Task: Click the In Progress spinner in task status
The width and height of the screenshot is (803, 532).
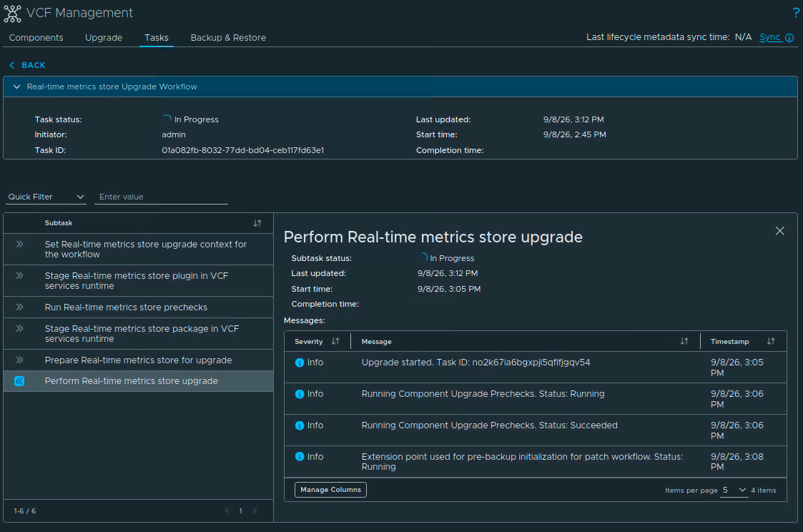Action: point(167,119)
